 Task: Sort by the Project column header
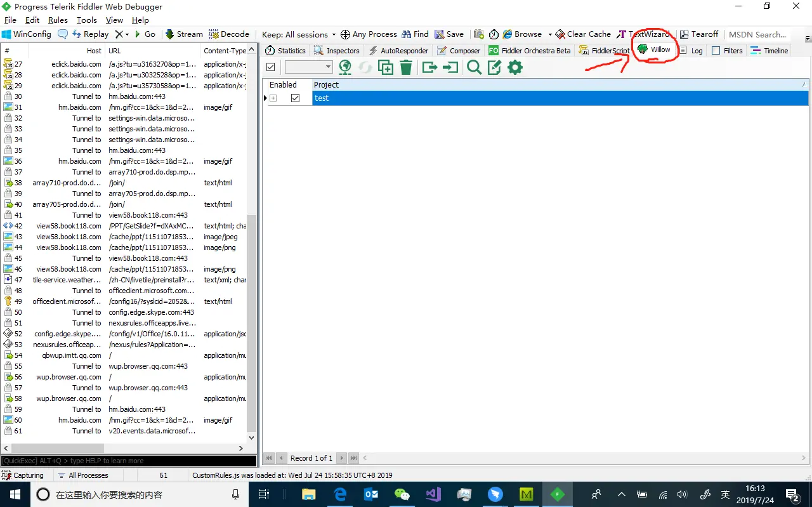coord(560,84)
